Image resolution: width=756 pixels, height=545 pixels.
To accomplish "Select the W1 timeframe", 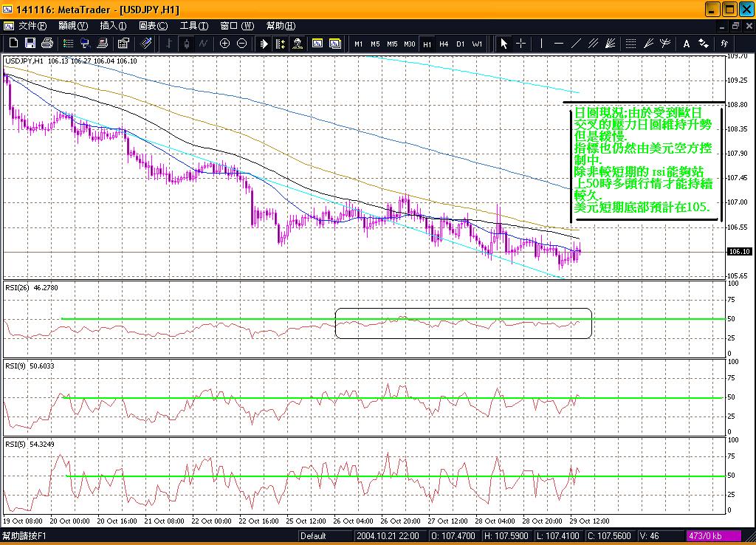I will (x=477, y=44).
